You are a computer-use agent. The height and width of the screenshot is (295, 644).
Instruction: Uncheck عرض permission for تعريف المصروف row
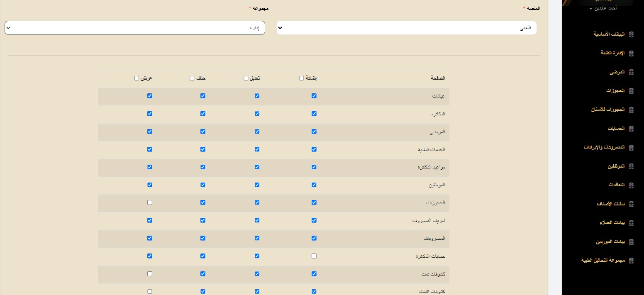click(150, 220)
